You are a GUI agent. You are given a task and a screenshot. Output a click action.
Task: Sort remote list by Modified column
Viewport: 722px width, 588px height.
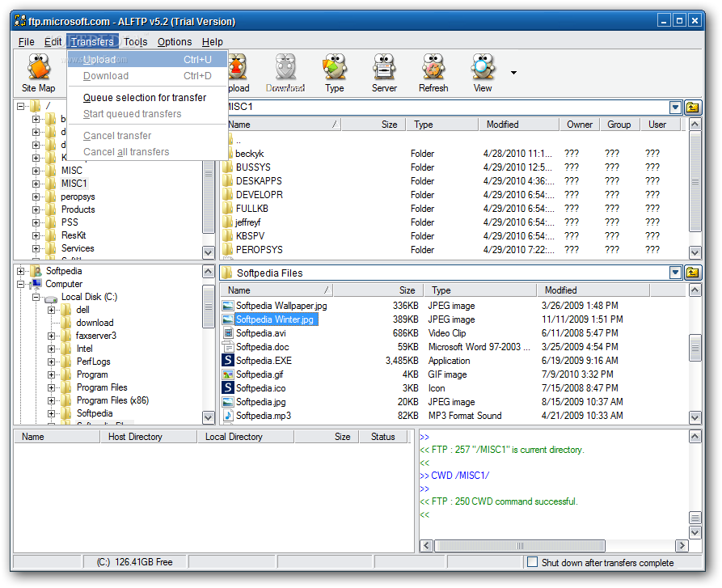519,125
